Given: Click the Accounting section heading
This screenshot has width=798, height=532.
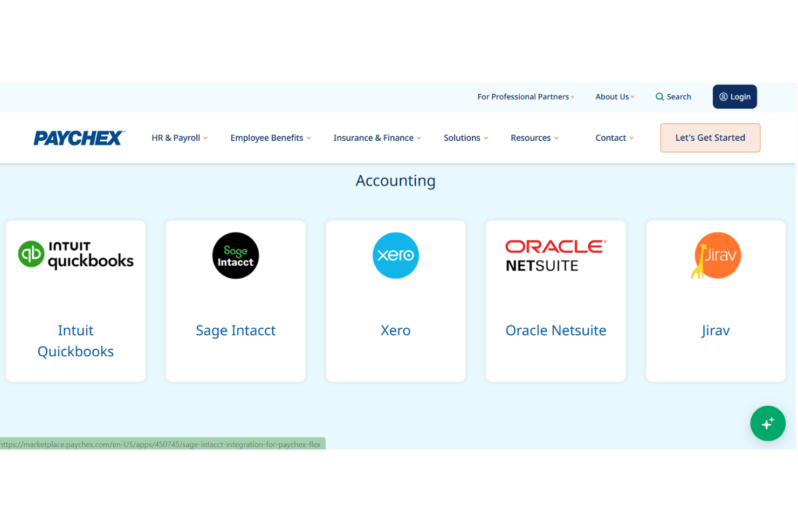Looking at the screenshot, I should 396,181.
